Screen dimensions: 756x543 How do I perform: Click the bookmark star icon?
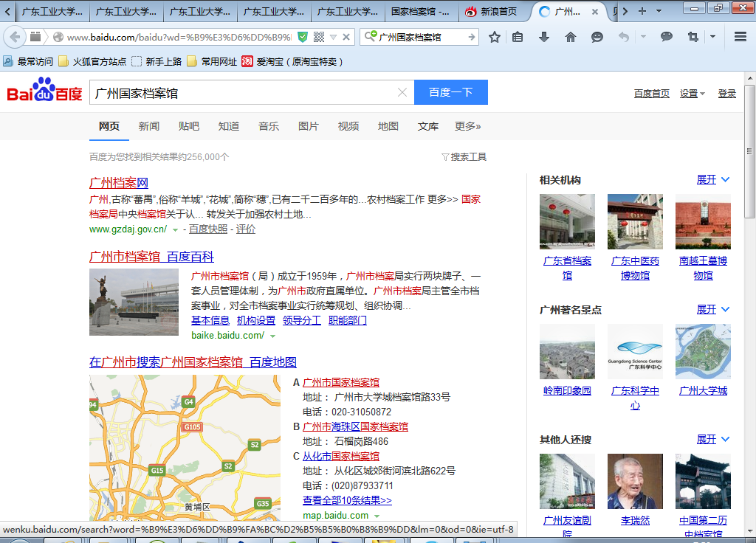(x=495, y=37)
